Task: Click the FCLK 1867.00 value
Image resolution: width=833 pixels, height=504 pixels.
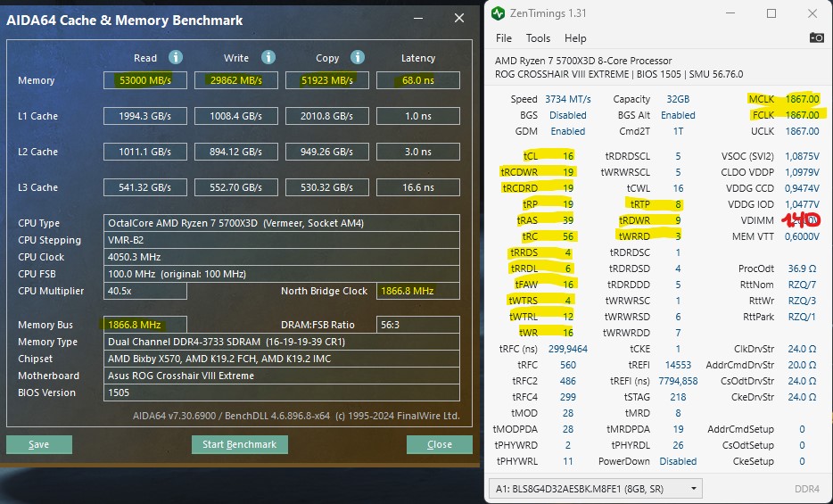Action: [x=802, y=115]
